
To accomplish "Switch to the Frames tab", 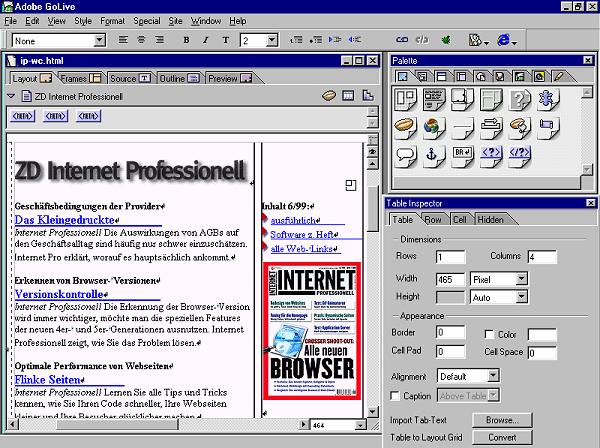I will [80, 78].
